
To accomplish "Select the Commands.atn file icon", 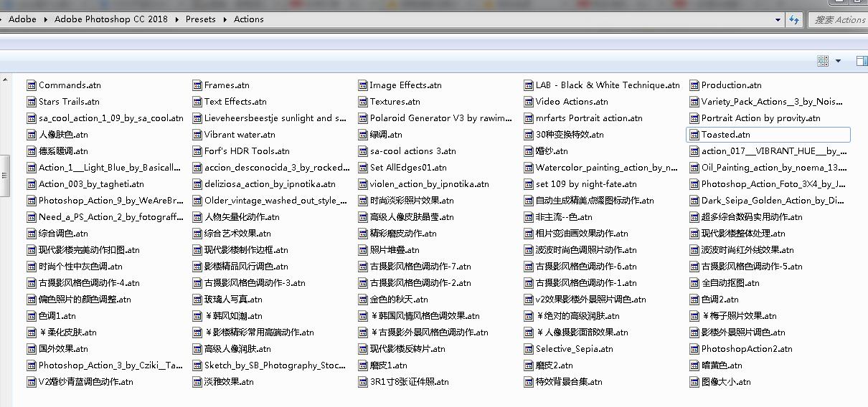I will coord(32,85).
